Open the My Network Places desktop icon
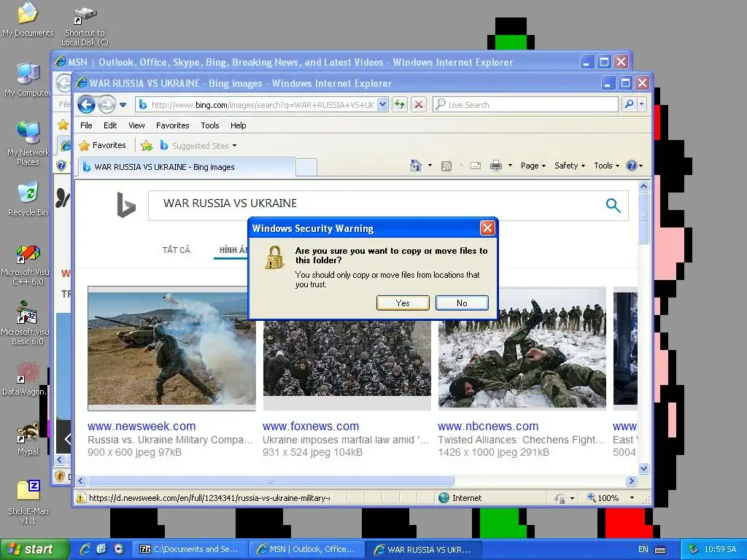This screenshot has width=747, height=560. 28,144
